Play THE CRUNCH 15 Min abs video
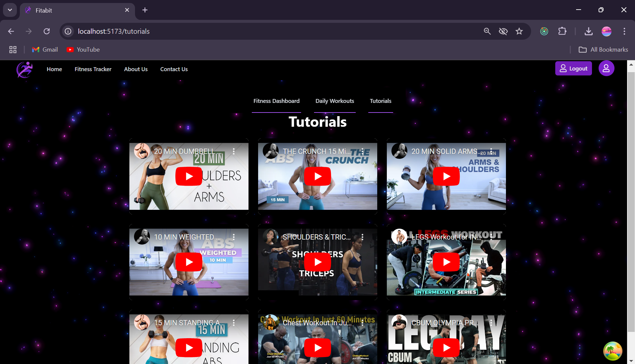 tap(317, 176)
